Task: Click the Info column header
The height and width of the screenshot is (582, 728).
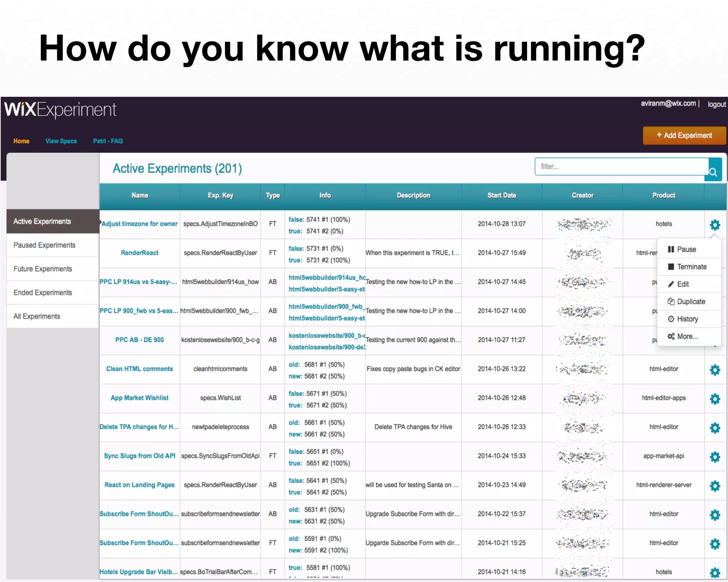Action: pyautogui.click(x=325, y=195)
